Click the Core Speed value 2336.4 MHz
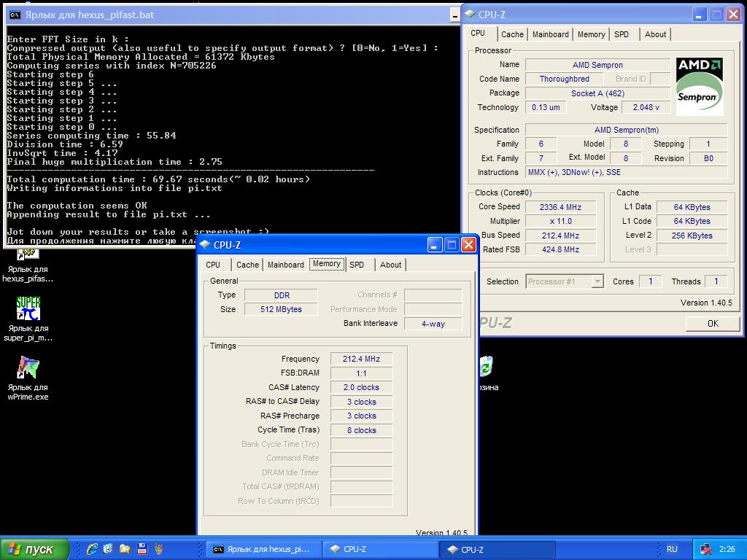747x560 pixels. pos(560,207)
